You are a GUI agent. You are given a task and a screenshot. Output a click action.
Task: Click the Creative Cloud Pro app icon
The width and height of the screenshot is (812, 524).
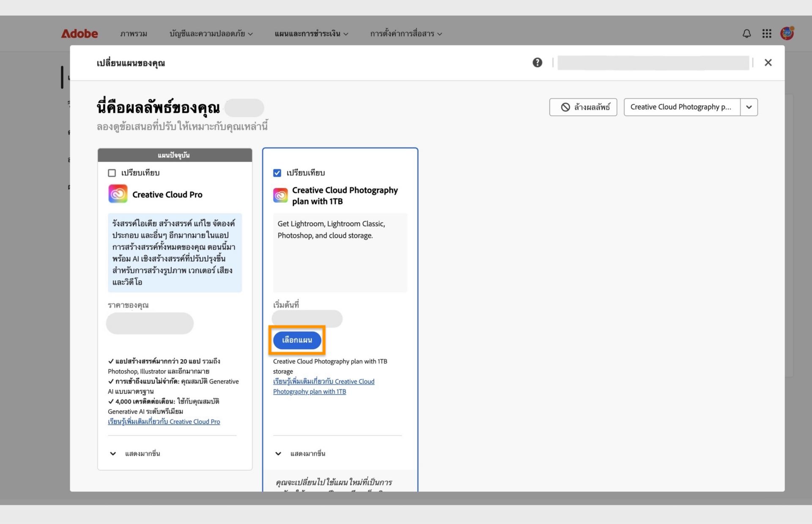pyautogui.click(x=118, y=194)
